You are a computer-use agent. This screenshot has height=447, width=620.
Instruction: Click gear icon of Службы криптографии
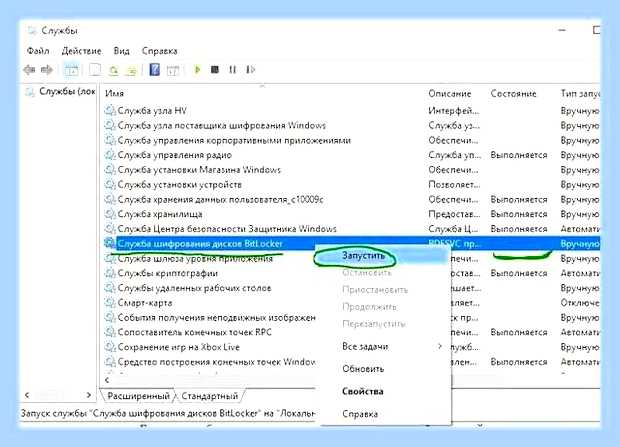pyautogui.click(x=110, y=273)
